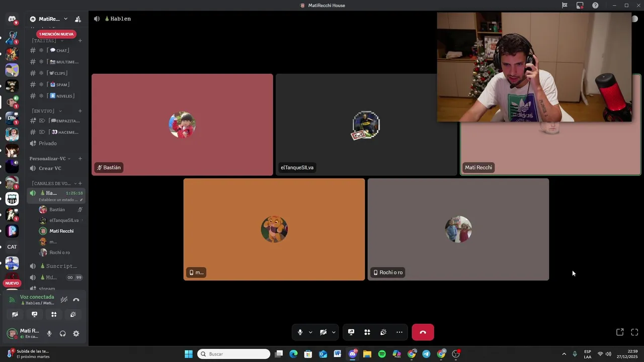Image resolution: width=644 pixels, height=362 pixels.
Task: Focus the elTanqueSILva video tile
Action: [x=366, y=125]
